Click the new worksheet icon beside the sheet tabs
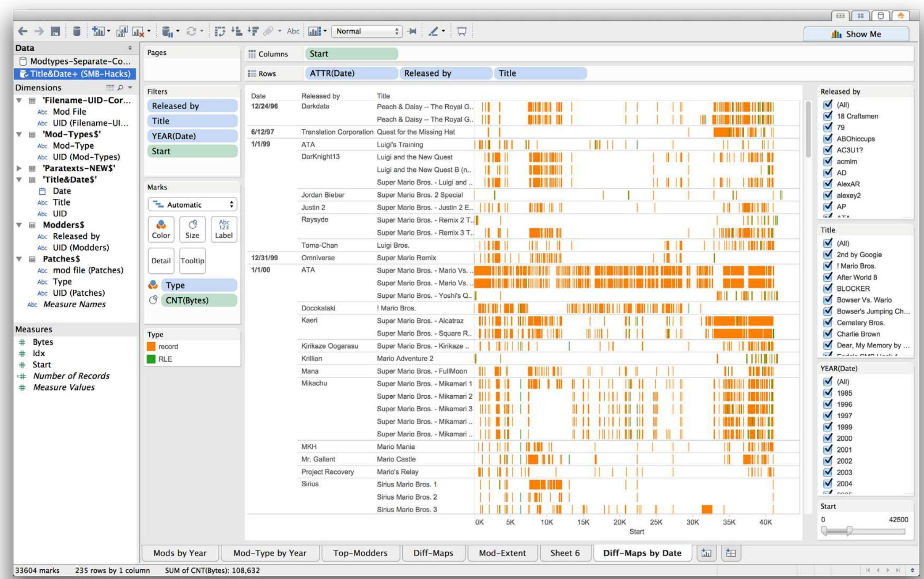924x579 pixels. [706, 553]
